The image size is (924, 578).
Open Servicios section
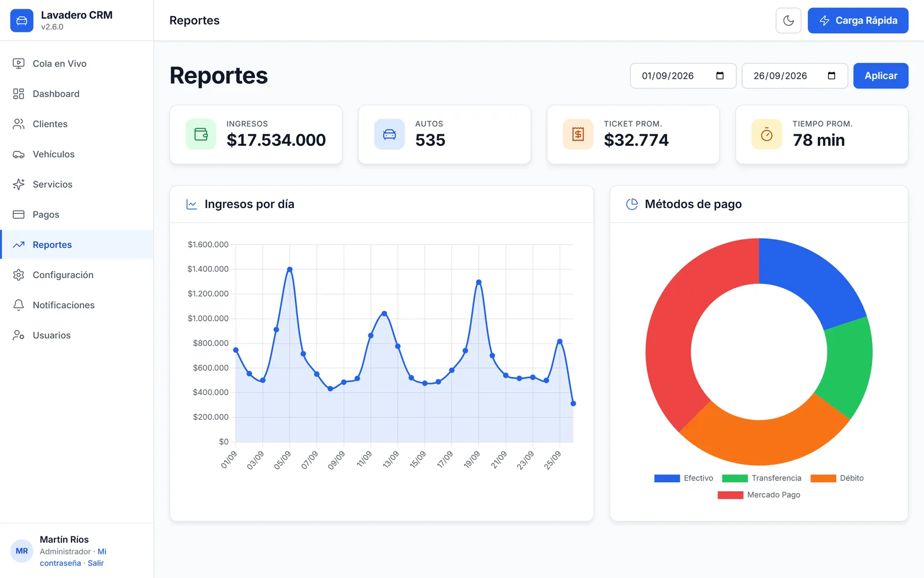[77, 184]
